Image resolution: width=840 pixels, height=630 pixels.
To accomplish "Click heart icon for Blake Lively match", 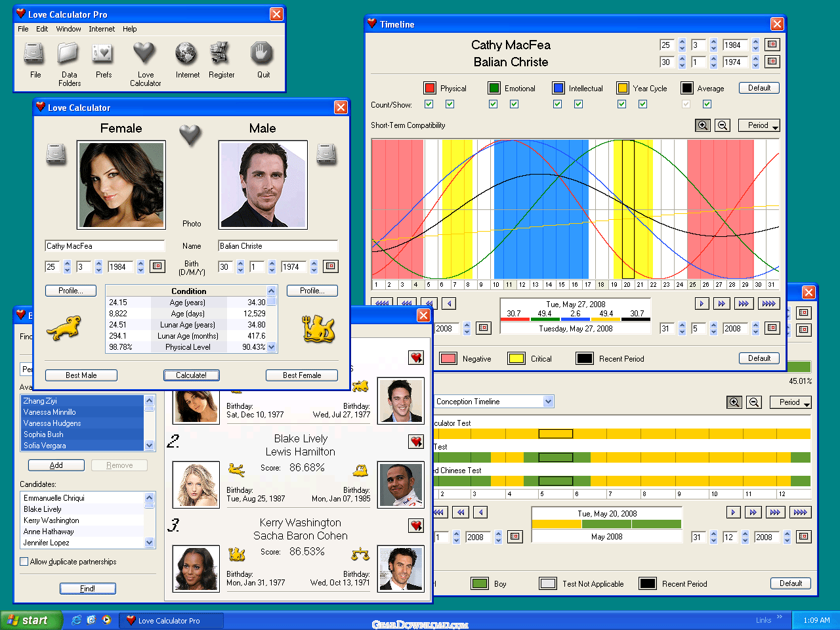I will (x=416, y=442).
